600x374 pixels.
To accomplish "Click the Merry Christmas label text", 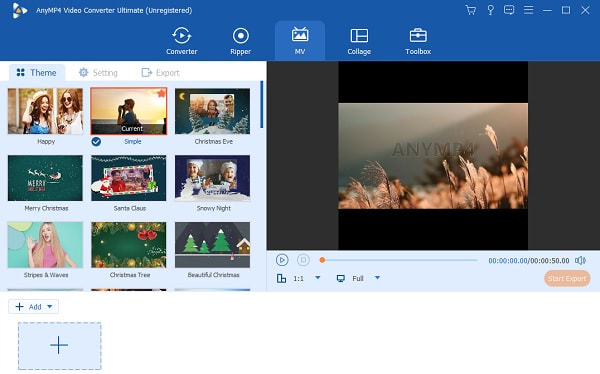I will pos(46,208).
